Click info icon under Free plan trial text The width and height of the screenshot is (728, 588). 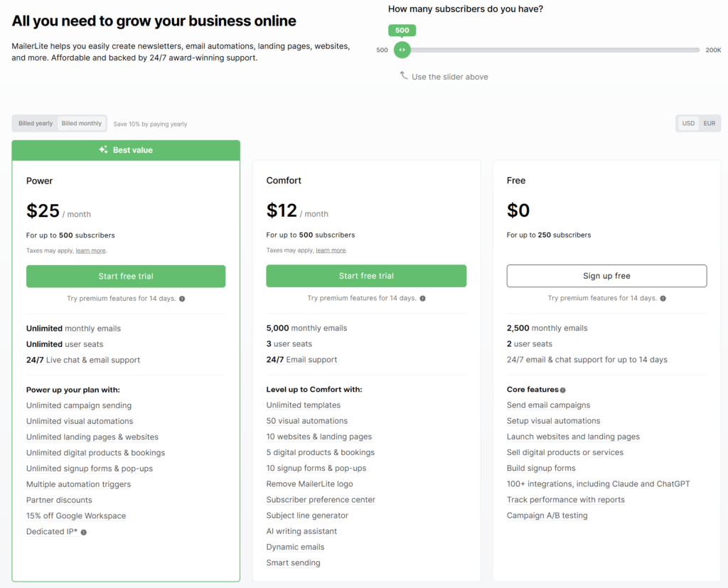tap(663, 298)
